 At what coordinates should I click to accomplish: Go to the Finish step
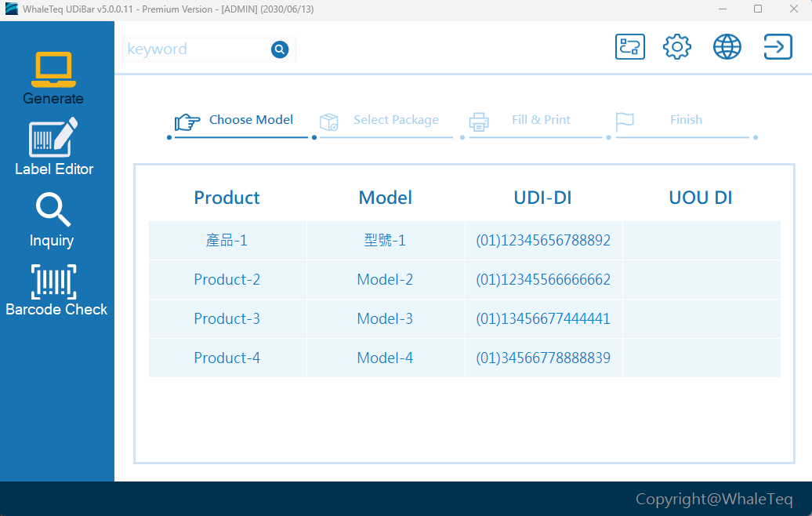(686, 120)
